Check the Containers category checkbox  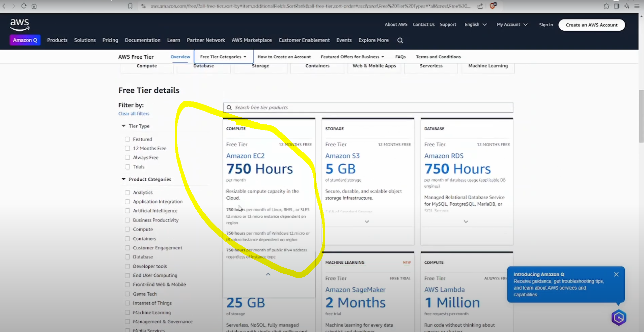128,239
